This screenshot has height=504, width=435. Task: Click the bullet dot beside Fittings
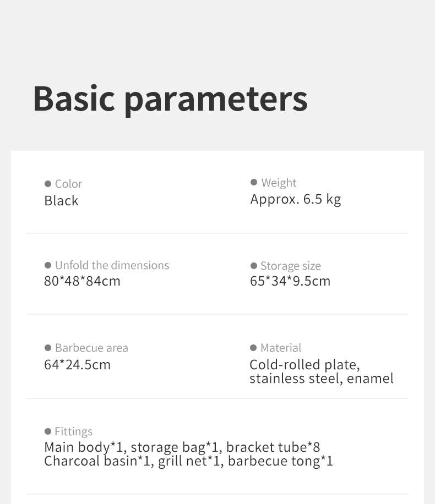(48, 431)
